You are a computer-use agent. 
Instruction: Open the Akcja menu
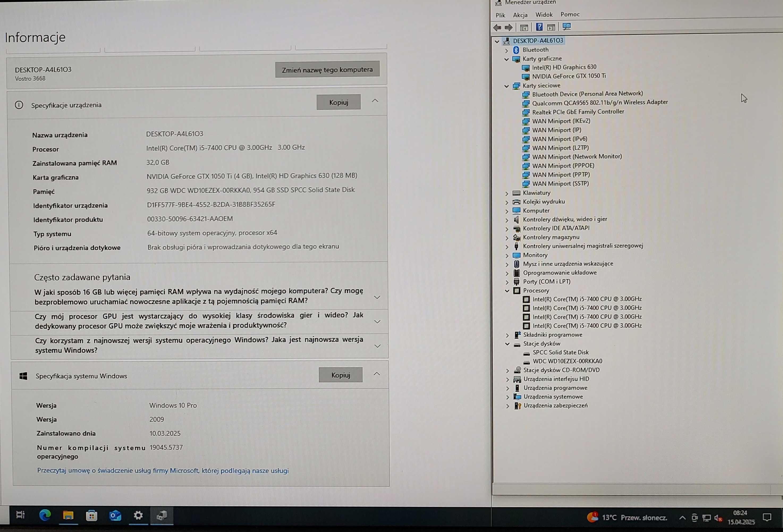pos(520,15)
